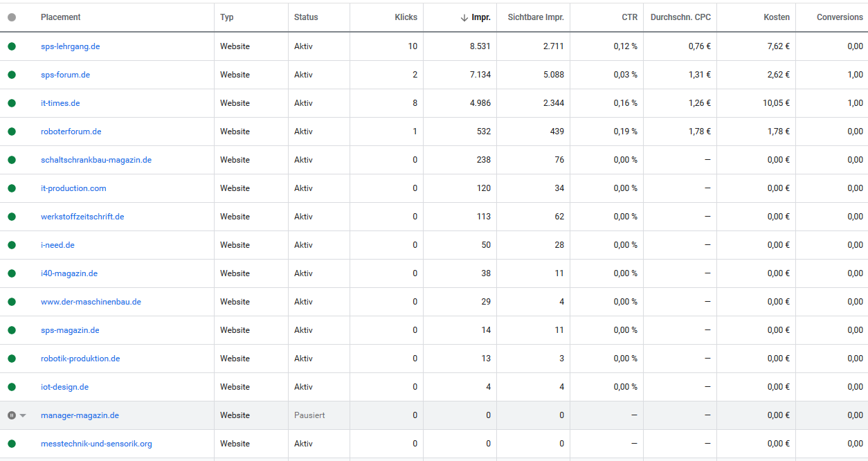Click the gray status dot in header

(12, 17)
